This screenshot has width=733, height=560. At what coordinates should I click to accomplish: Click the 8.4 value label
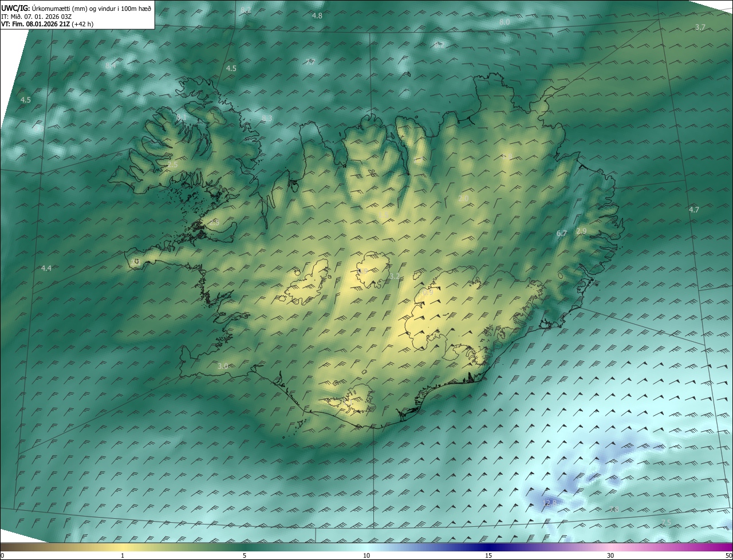click(111, 66)
